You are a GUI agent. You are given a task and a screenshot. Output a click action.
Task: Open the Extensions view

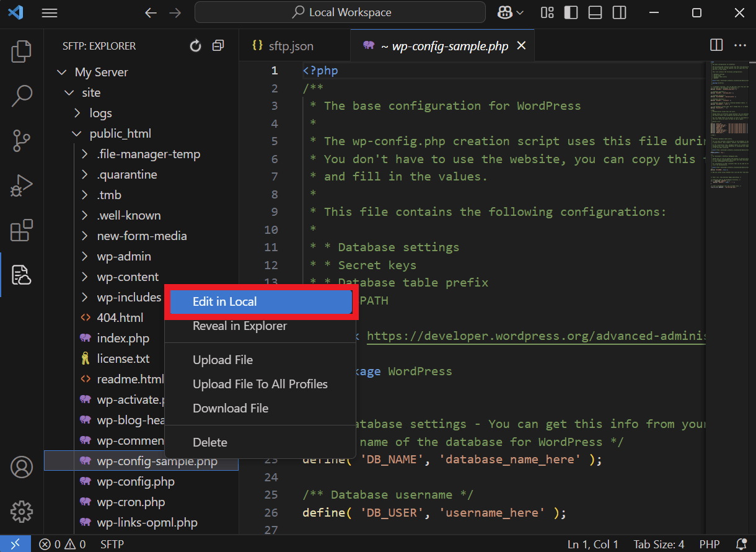click(22, 230)
